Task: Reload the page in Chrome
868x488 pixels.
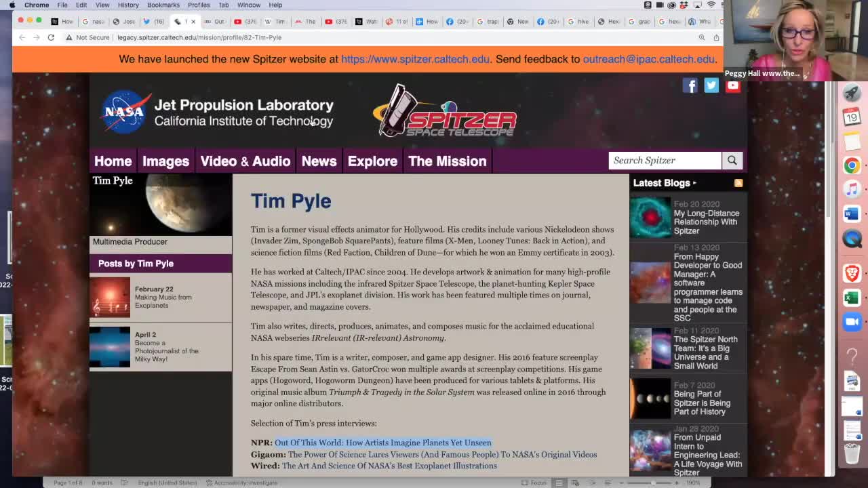Action: point(51,37)
